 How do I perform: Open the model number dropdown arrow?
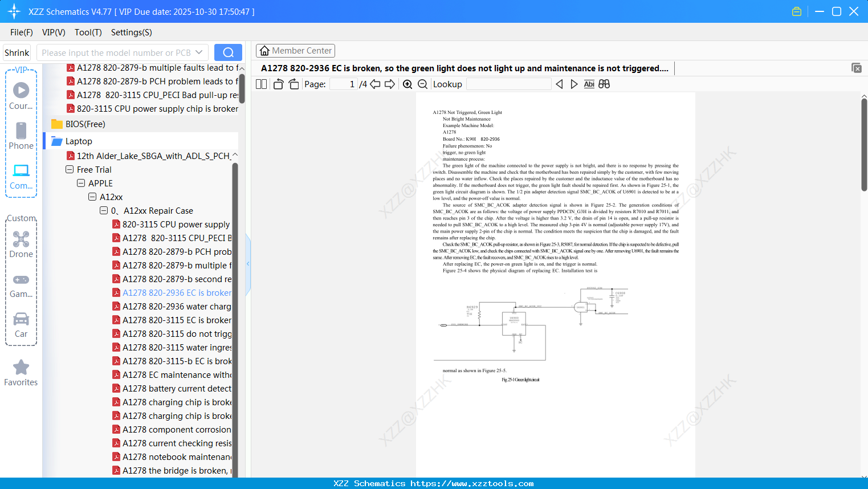pyautogui.click(x=199, y=52)
